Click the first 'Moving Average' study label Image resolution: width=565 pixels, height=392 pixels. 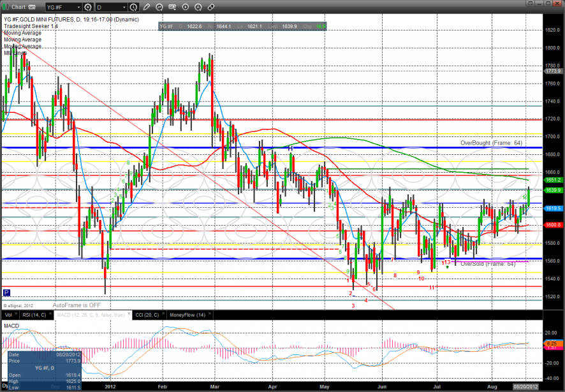pyautogui.click(x=23, y=33)
